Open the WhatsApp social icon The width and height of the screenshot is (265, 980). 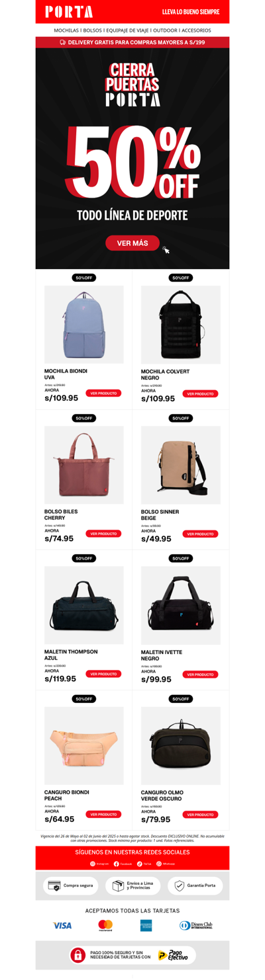click(159, 864)
